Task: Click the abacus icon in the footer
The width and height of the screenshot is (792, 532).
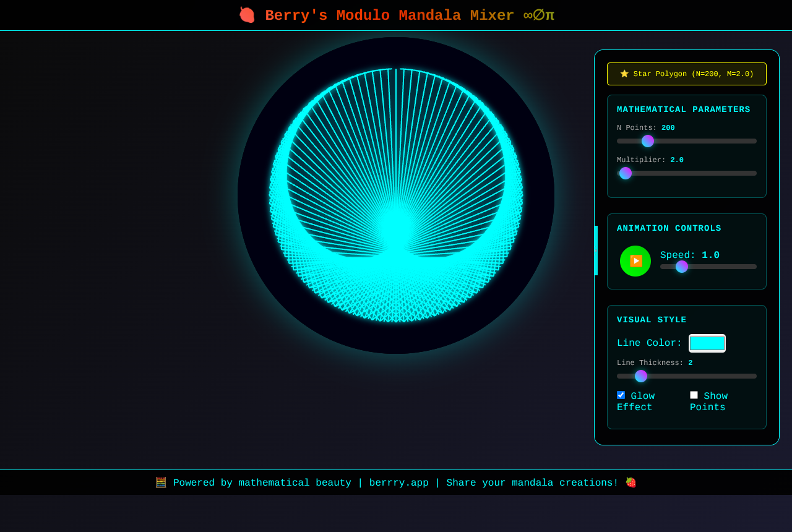Action: (161, 483)
